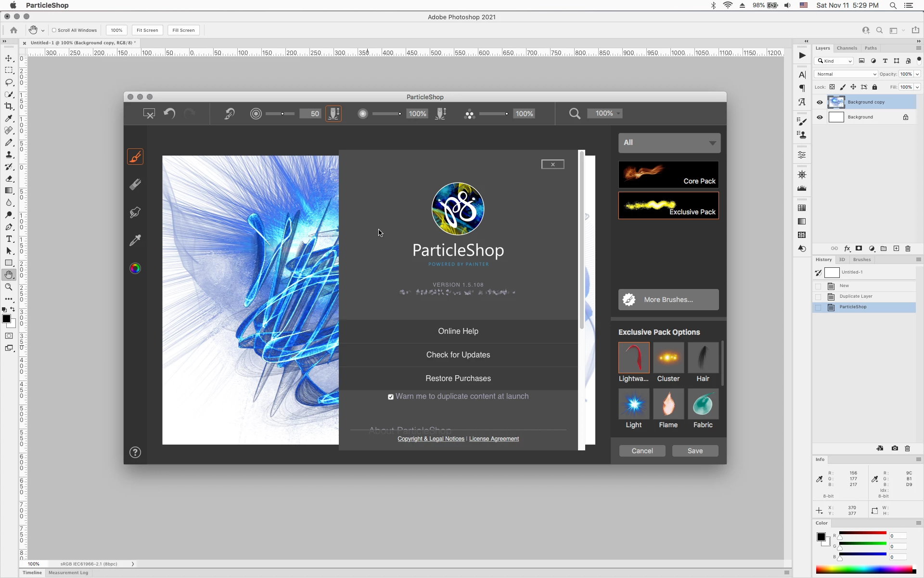Select the Photoshop Type tool

coord(9,239)
